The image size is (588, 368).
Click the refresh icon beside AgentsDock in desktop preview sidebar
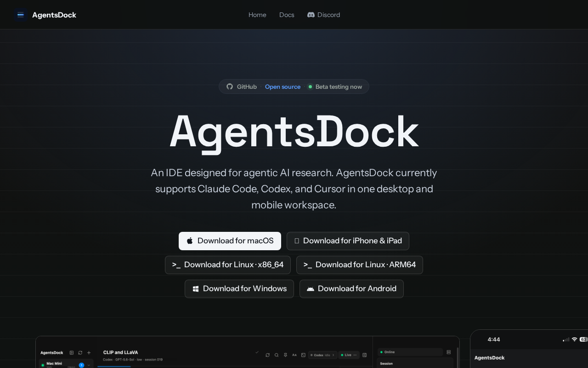[x=80, y=353]
